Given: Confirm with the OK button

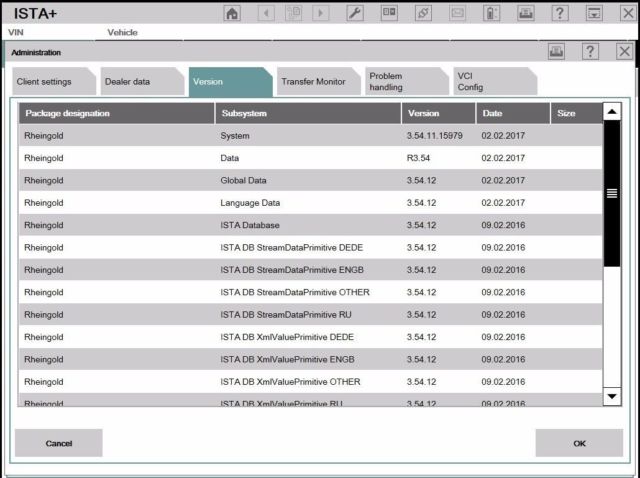Looking at the screenshot, I should tap(579, 442).
